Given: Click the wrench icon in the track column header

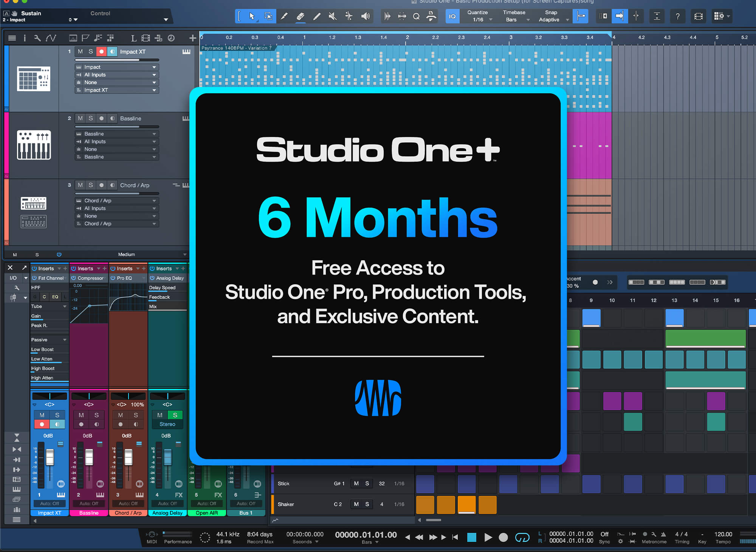Looking at the screenshot, I should point(37,38).
